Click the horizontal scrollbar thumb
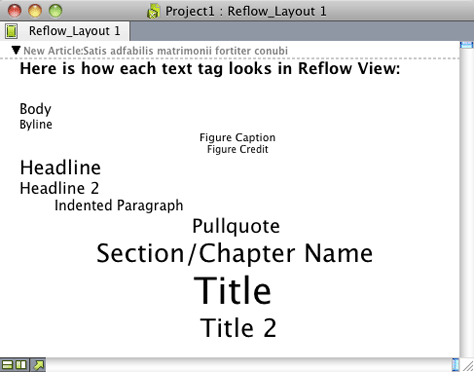Image resolution: width=474 pixels, height=372 pixels. pyautogui.click(x=455, y=365)
